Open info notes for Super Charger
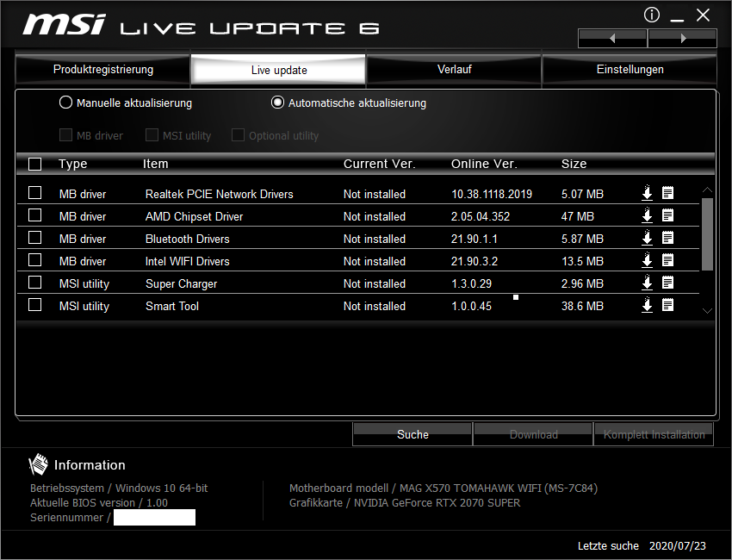 click(x=667, y=283)
